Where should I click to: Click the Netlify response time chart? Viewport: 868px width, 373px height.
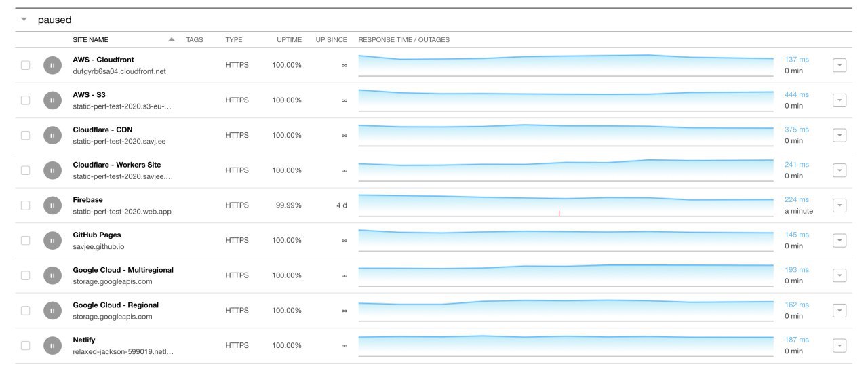566,345
